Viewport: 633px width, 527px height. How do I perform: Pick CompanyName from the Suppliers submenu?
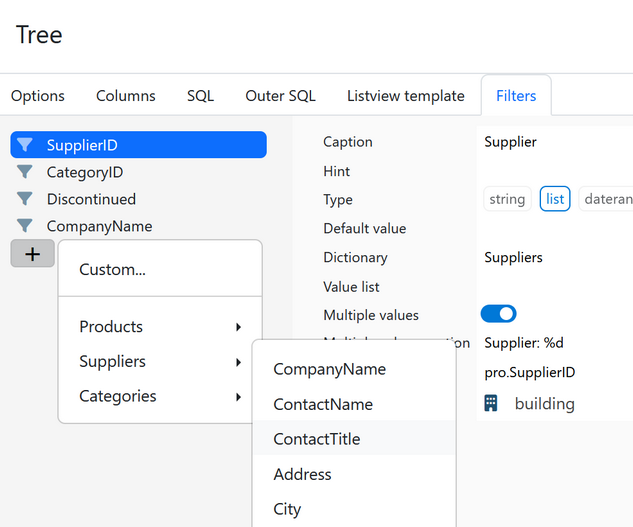tap(354, 369)
